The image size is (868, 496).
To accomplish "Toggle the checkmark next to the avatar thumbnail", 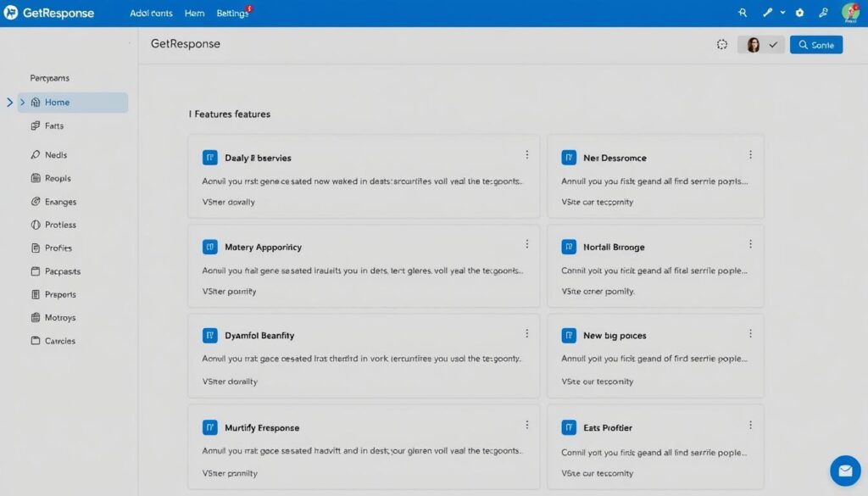I will tap(773, 45).
